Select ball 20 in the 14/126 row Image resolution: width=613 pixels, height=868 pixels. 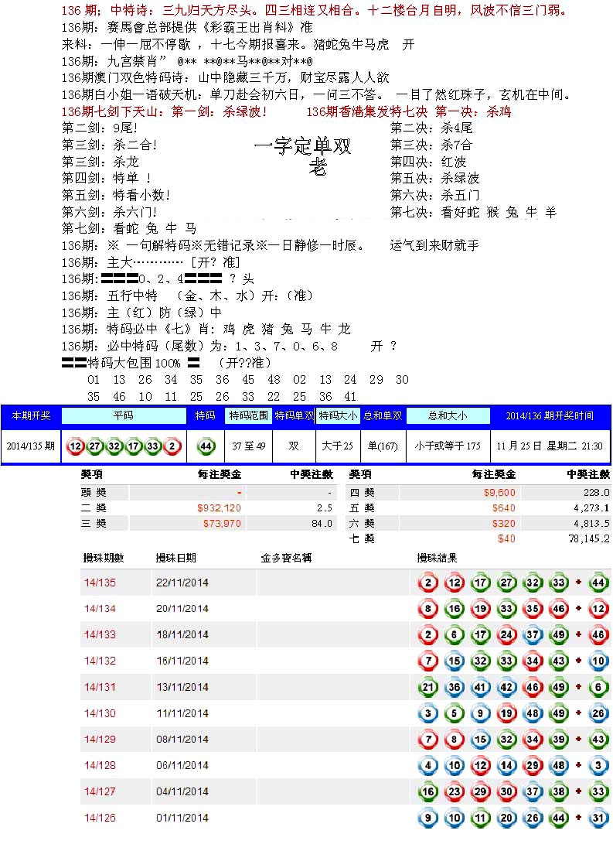[506, 818]
